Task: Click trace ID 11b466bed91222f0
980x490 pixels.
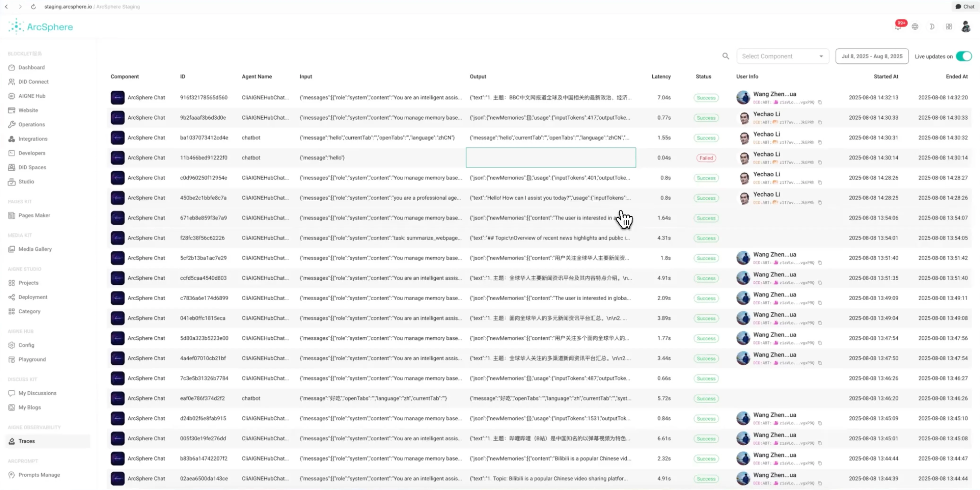Action: pyautogui.click(x=204, y=158)
